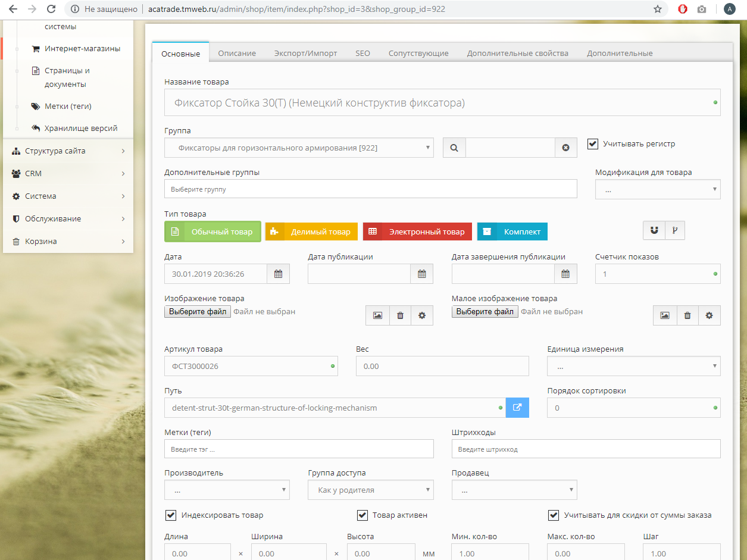Select Электронный товар product type
This screenshot has width=747, height=560.
tap(417, 231)
